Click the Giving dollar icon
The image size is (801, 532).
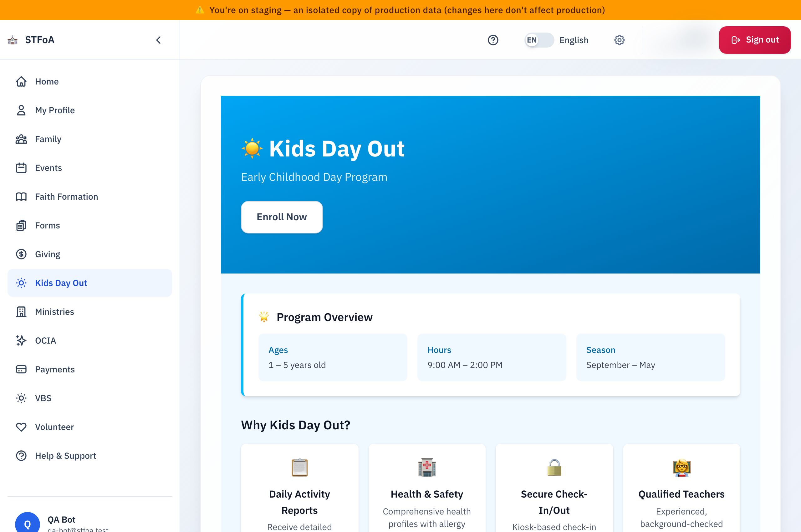click(x=21, y=254)
